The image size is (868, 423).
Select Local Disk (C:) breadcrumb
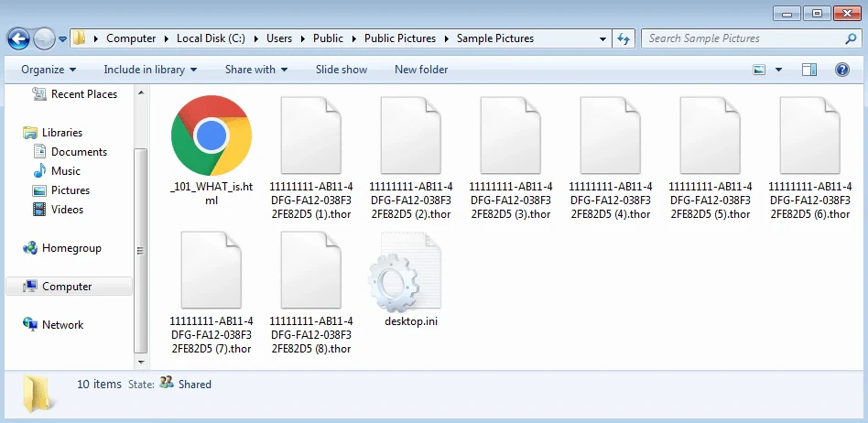click(x=211, y=38)
